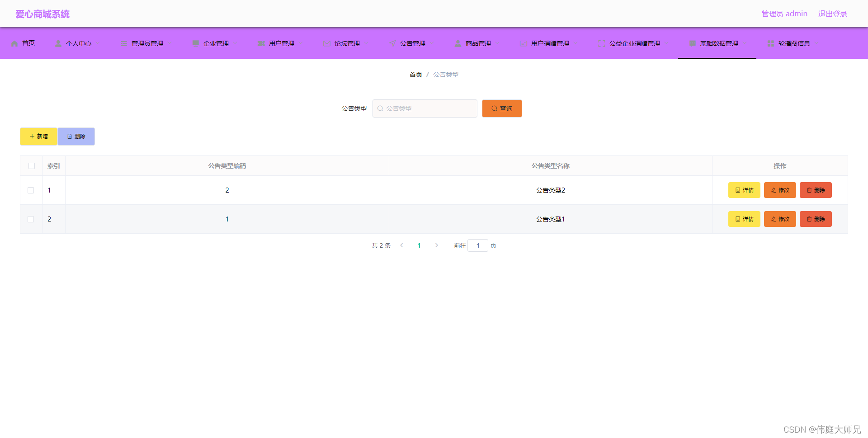Expand 用户捐赠管理 dropdown menu
The width and height of the screenshot is (868, 438).
(x=548, y=43)
